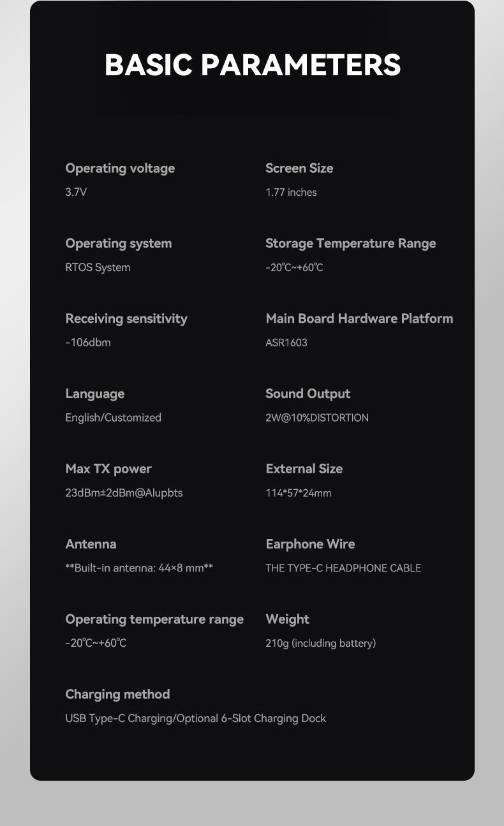
Task: Click the Built-in antenna dimensions text
Action: (x=139, y=568)
